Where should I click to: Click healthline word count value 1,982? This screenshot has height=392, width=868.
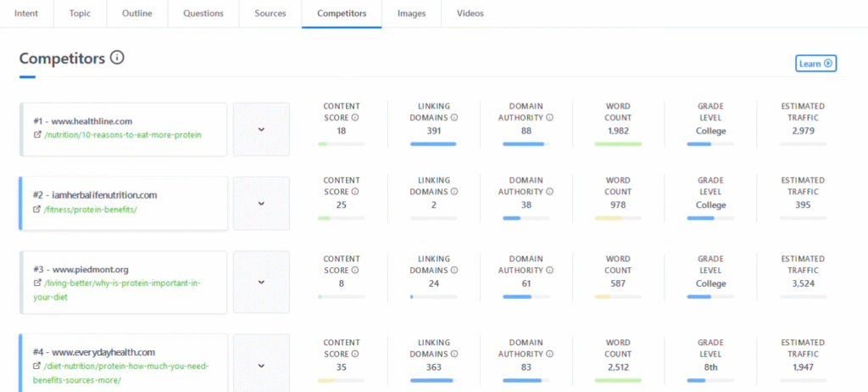coord(618,131)
